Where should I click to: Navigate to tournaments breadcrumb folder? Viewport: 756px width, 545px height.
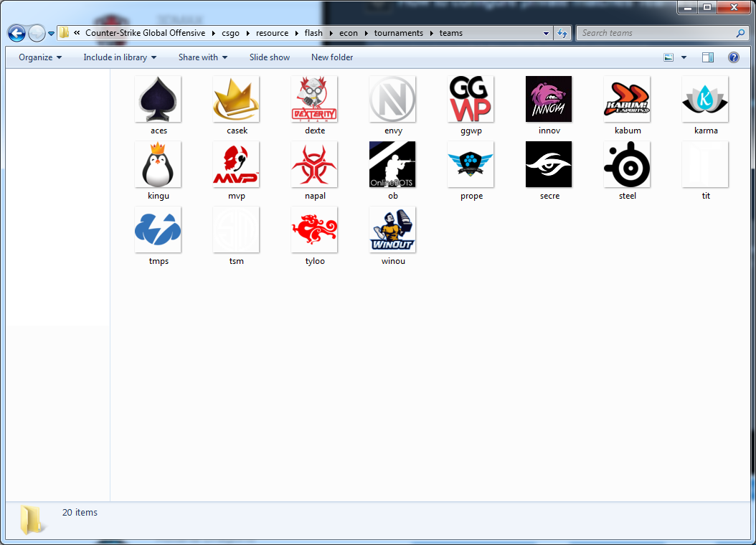(x=398, y=33)
